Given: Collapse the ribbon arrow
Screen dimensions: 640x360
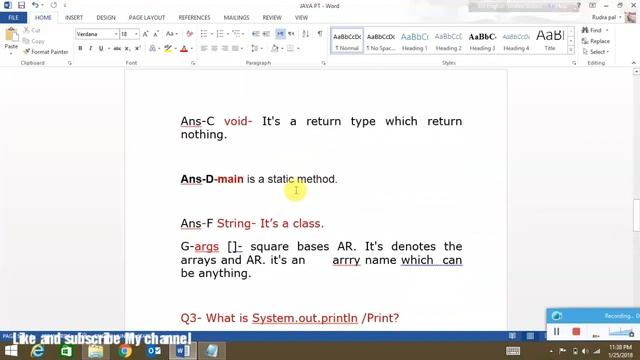Looking at the screenshot, I should click(x=633, y=63).
